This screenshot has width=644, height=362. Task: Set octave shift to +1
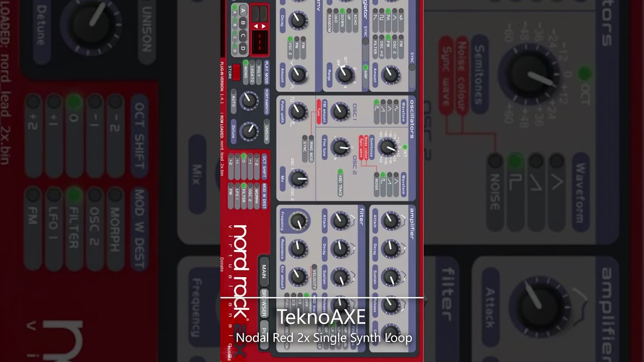click(237, 166)
